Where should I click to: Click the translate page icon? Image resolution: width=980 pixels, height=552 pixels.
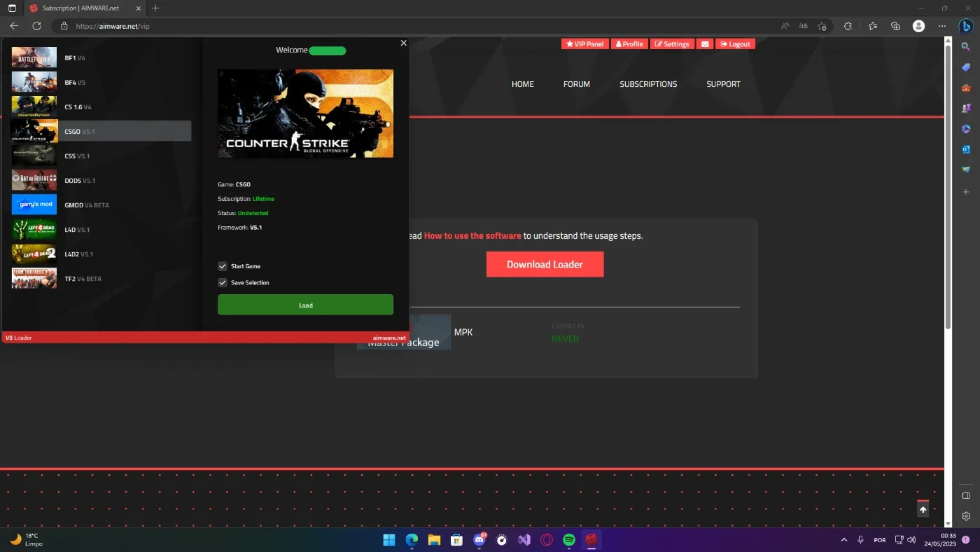click(x=804, y=26)
